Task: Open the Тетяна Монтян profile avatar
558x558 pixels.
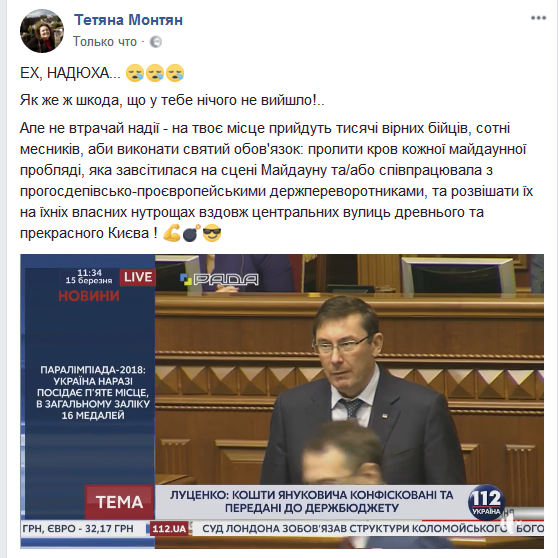Action: pyautogui.click(x=42, y=31)
